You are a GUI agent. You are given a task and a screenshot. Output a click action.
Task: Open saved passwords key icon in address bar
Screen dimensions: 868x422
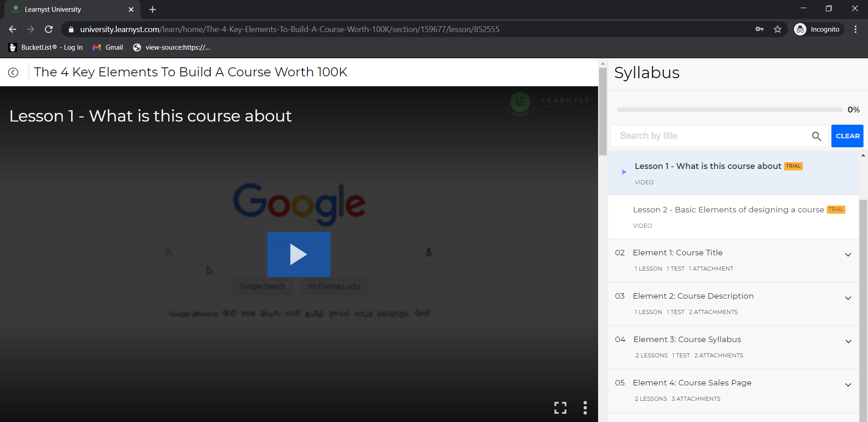(x=759, y=29)
